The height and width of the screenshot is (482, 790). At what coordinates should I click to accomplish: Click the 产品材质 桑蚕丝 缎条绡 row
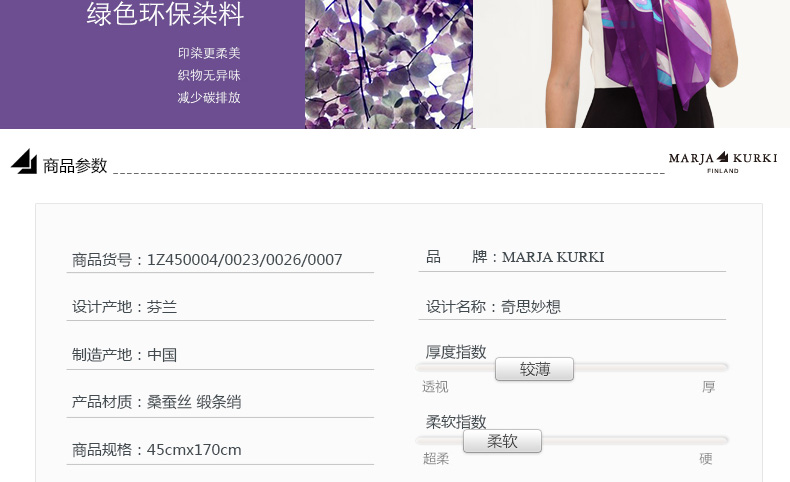220,402
